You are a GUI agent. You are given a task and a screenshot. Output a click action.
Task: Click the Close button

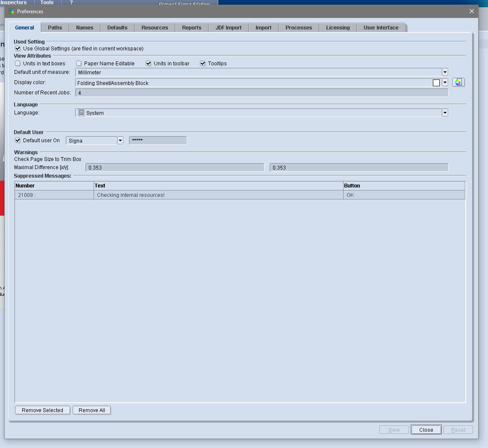coord(426,430)
